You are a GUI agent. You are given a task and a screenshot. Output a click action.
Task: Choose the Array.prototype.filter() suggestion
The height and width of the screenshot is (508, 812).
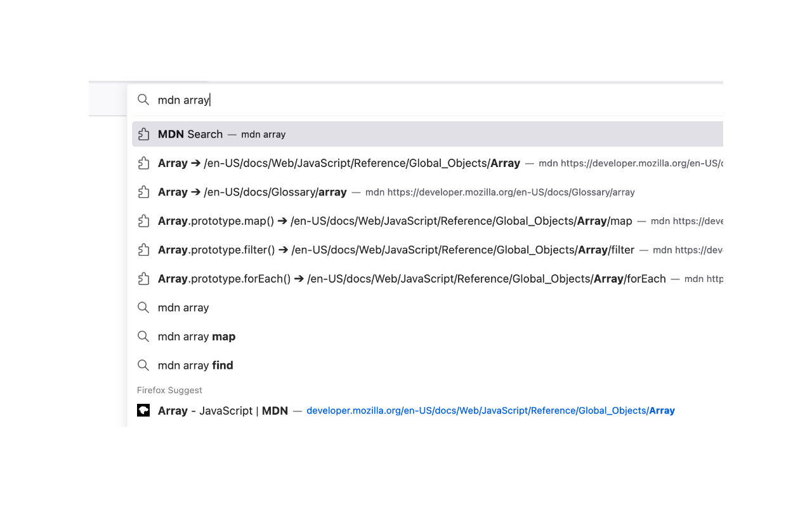(428, 250)
